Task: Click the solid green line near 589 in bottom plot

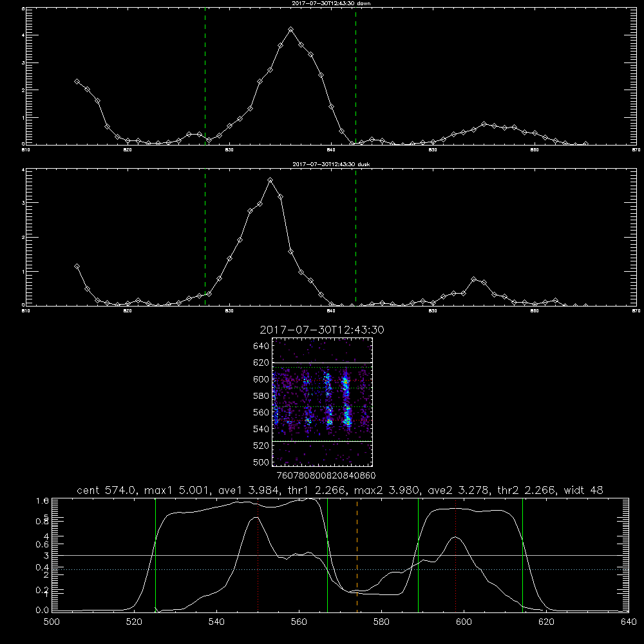Action: 418,555
